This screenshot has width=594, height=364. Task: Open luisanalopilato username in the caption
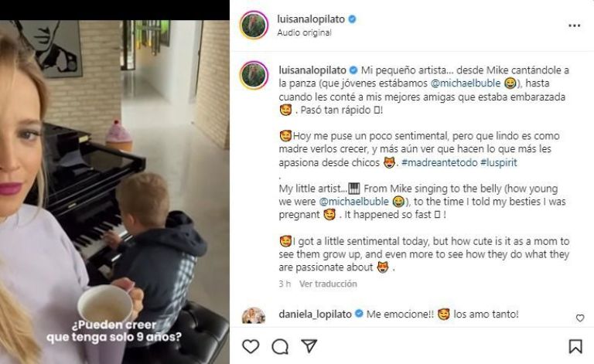(x=312, y=70)
